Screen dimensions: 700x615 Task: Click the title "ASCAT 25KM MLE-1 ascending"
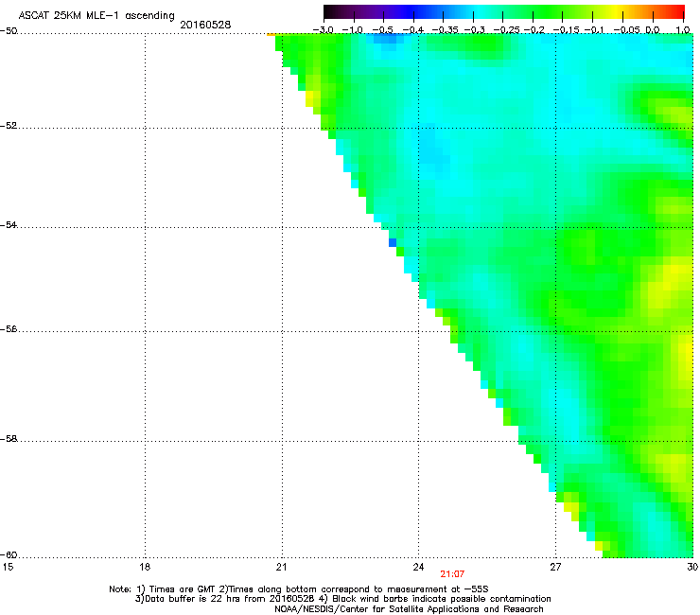coord(96,16)
